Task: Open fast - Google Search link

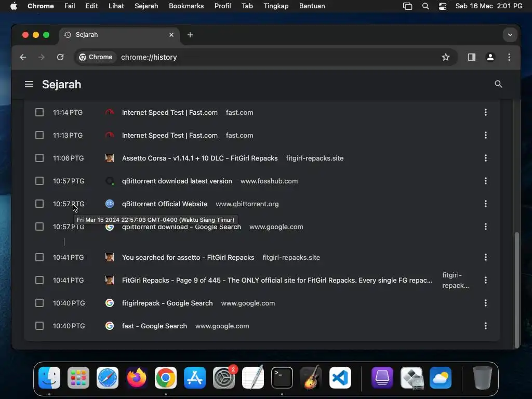Action: [154, 326]
